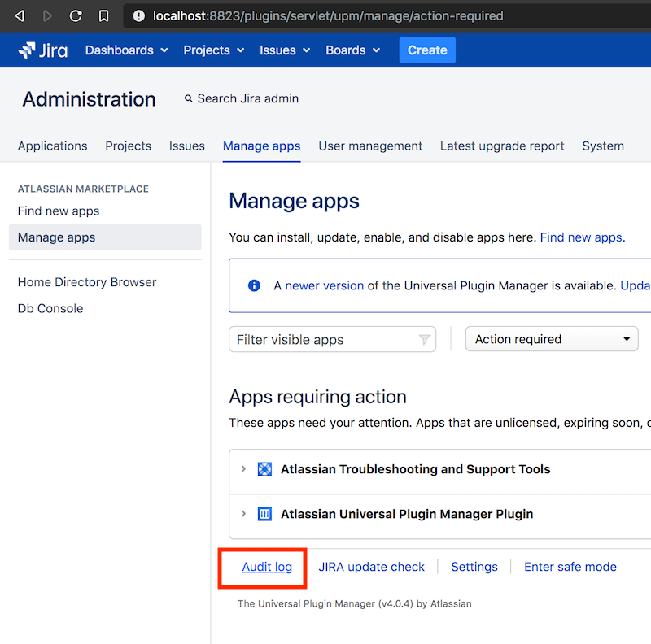The height and width of the screenshot is (644, 651).
Task: Expand Atlassian Troubleshooting and Support Tools row
Action: (x=243, y=469)
